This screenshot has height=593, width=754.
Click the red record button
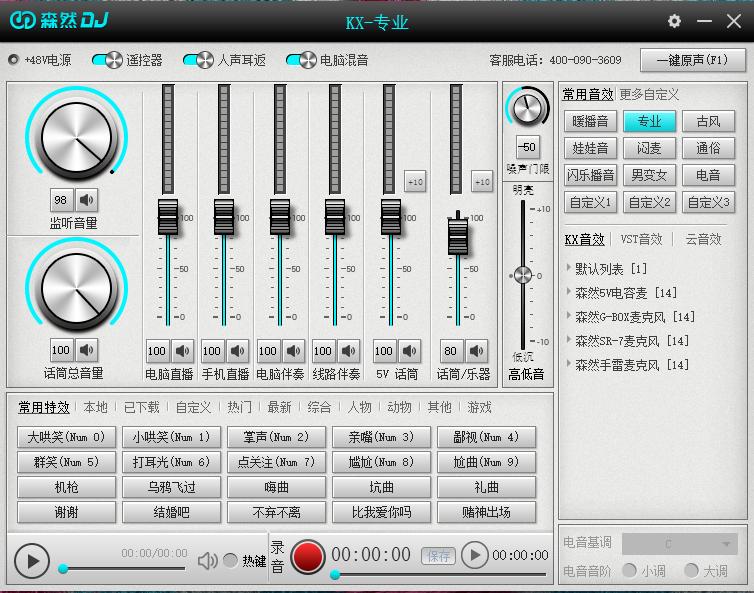click(x=308, y=556)
